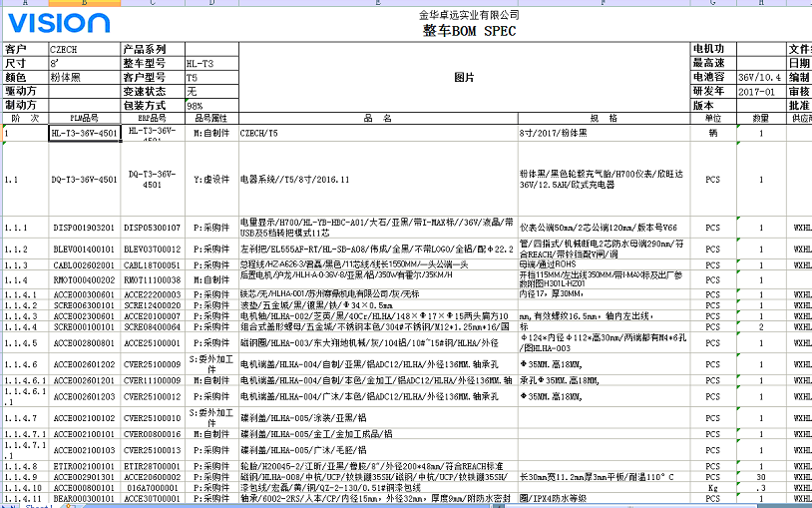Screen dimensions: 812x508
Task: Select cell "CVER25100013"
Action: coord(153,450)
